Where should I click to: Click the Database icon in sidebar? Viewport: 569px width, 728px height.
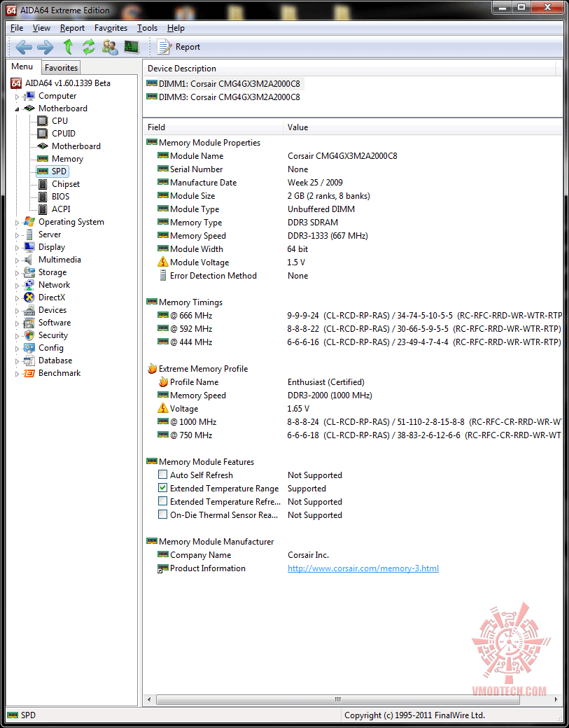pos(29,360)
